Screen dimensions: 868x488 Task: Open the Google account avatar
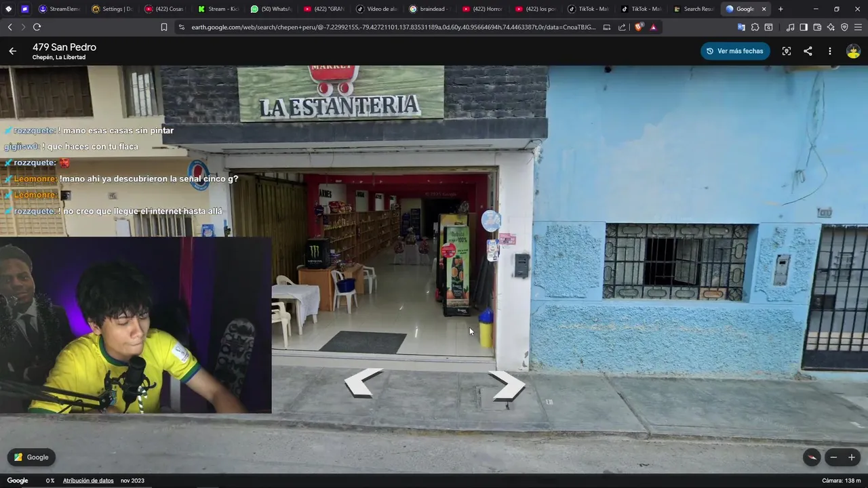pos(853,51)
